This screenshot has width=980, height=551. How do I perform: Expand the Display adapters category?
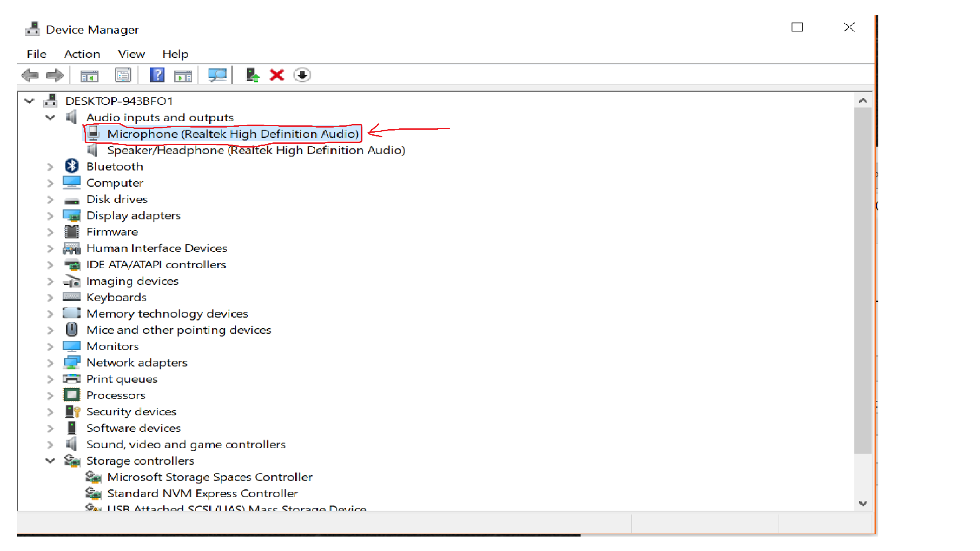[x=50, y=216]
